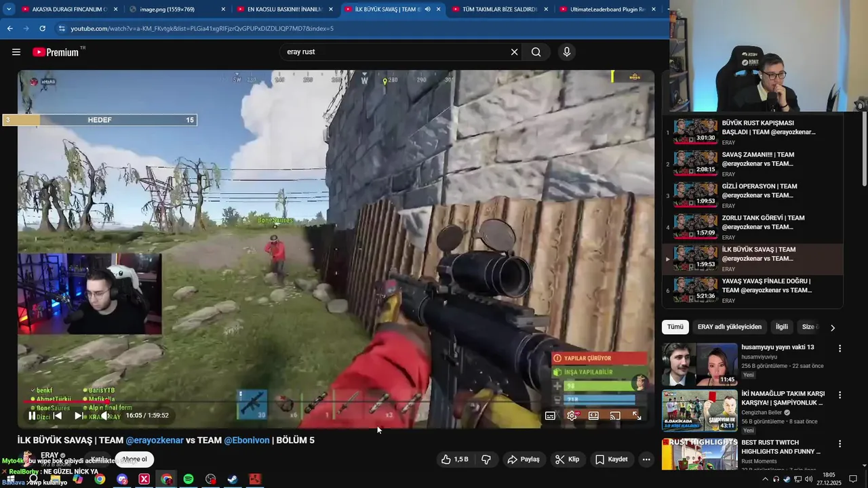
Task: Dislike the video
Action: tap(486, 460)
